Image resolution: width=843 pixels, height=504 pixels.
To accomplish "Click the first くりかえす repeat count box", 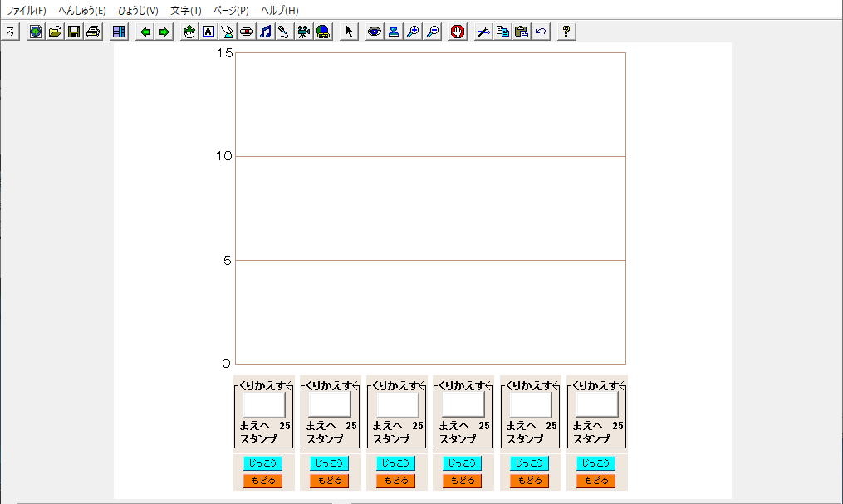I will tap(263, 404).
